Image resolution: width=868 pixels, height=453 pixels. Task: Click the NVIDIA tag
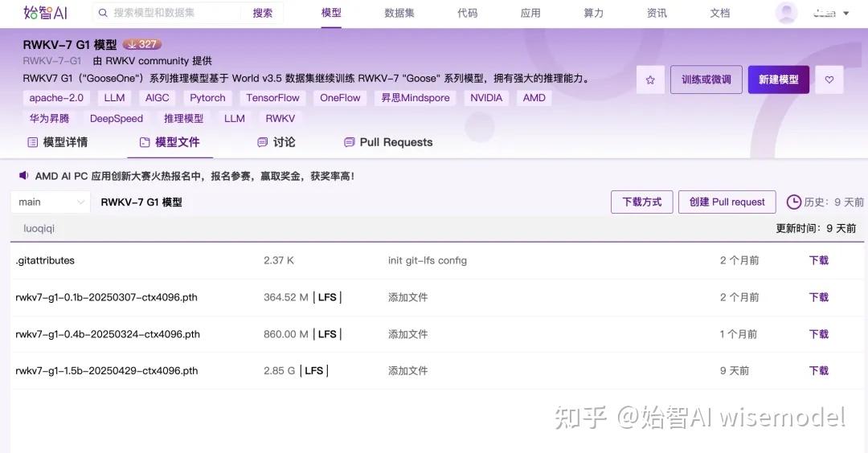pos(486,98)
